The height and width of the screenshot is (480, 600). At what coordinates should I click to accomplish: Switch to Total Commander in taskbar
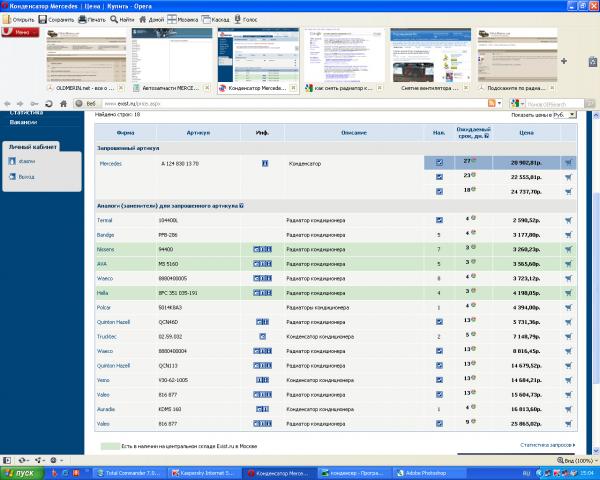[x=129, y=473]
